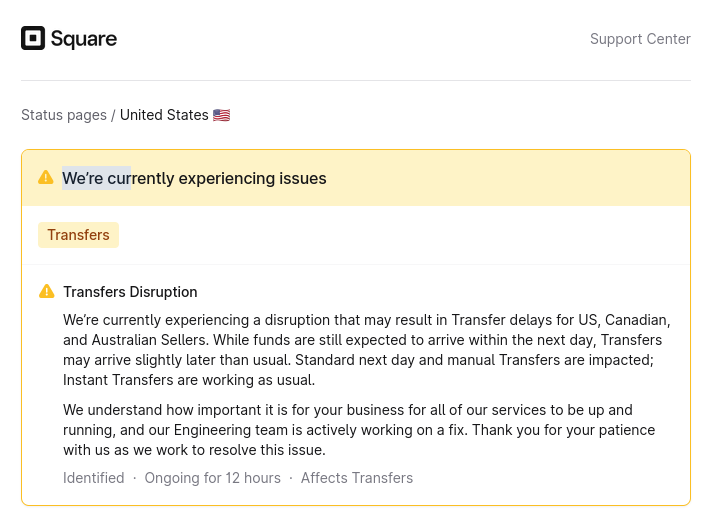Screen dimensions: 717x529
Task: Click the Affects Transfers label
Action: click(x=357, y=478)
